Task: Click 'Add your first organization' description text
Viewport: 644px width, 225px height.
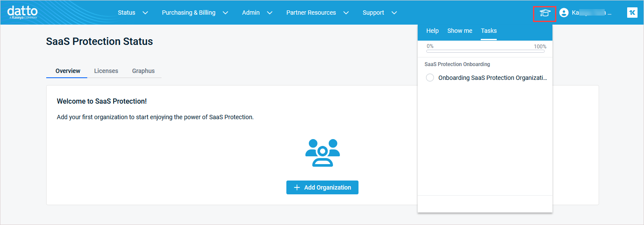Action: tap(155, 117)
